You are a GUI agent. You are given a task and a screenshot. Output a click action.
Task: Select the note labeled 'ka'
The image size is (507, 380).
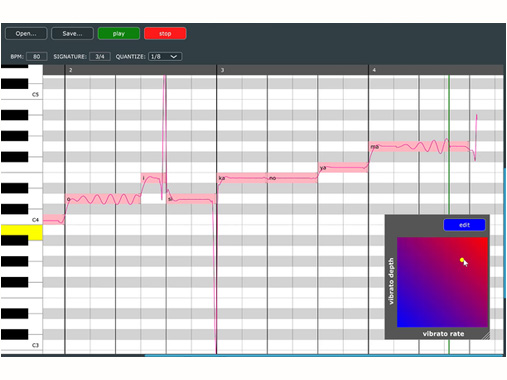(x=242, y=178)
